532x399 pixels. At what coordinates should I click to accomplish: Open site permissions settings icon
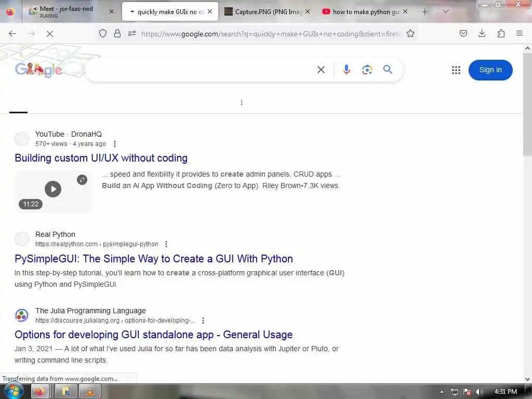tap(131, 33)
